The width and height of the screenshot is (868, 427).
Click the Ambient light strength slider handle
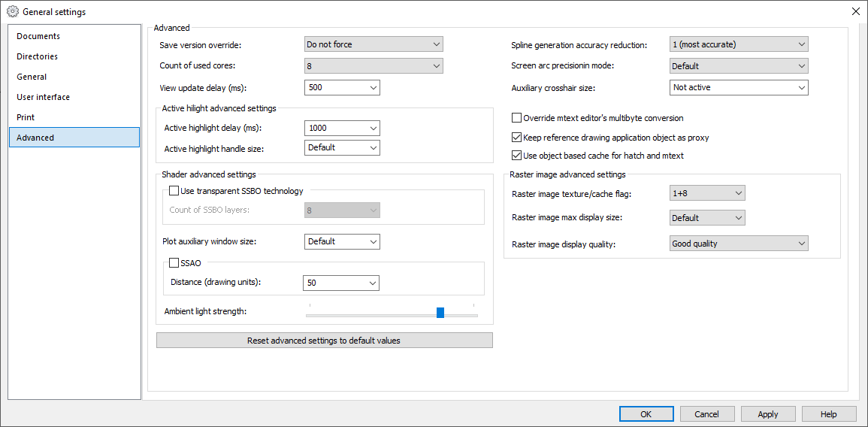coord(440,313)
